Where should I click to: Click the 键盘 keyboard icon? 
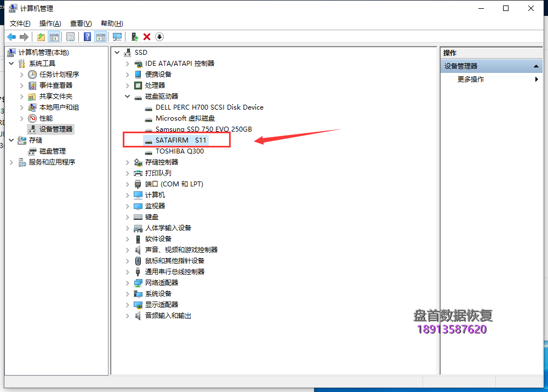pyautogui.click(x=138, y=217)
